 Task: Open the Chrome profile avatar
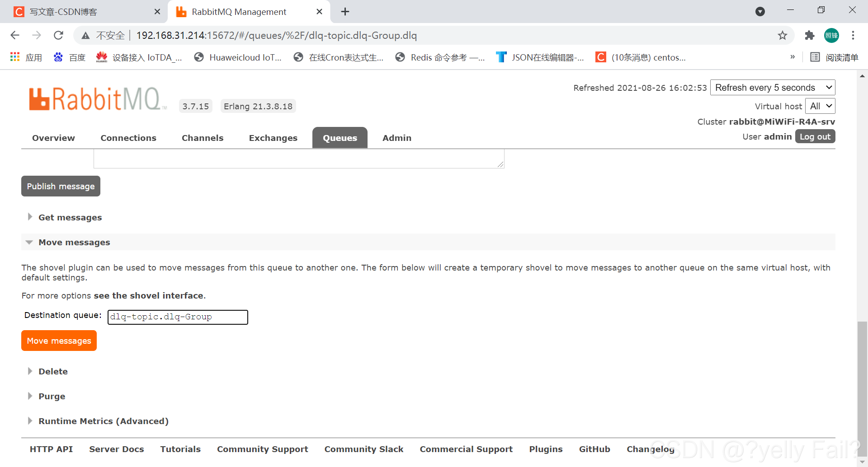pos(831,35)
